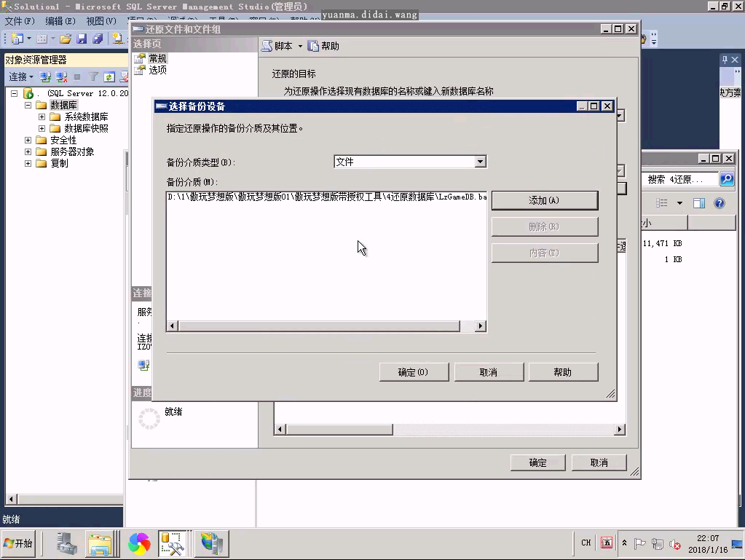
Task: Open the 开始 Start menu
Action: tap(18, 543)
